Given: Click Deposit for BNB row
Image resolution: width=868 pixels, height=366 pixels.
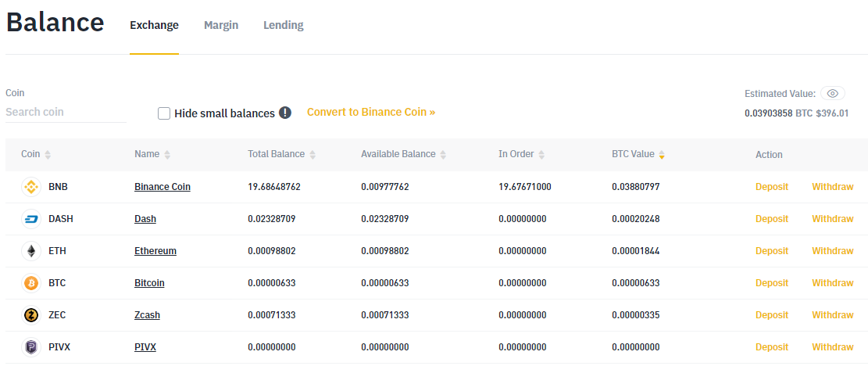Looking at the screenshot, I should tap(771, 187).
